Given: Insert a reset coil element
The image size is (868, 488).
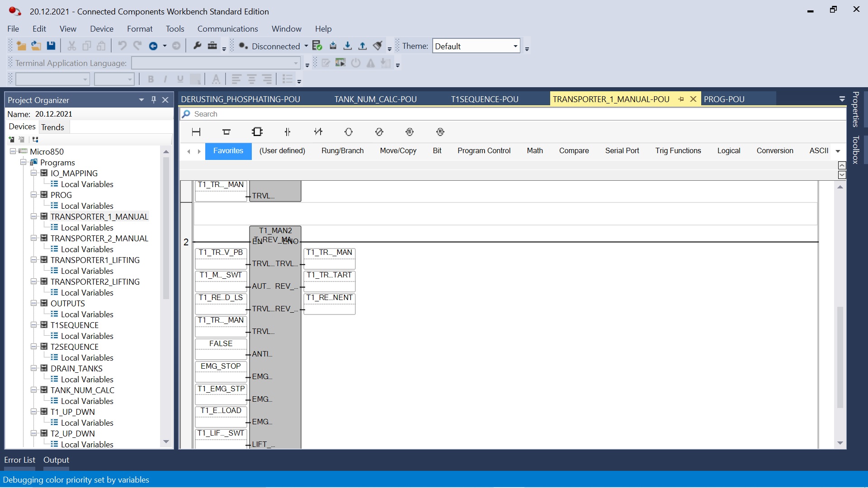Looking at the screenshot, I should (440, 132).
